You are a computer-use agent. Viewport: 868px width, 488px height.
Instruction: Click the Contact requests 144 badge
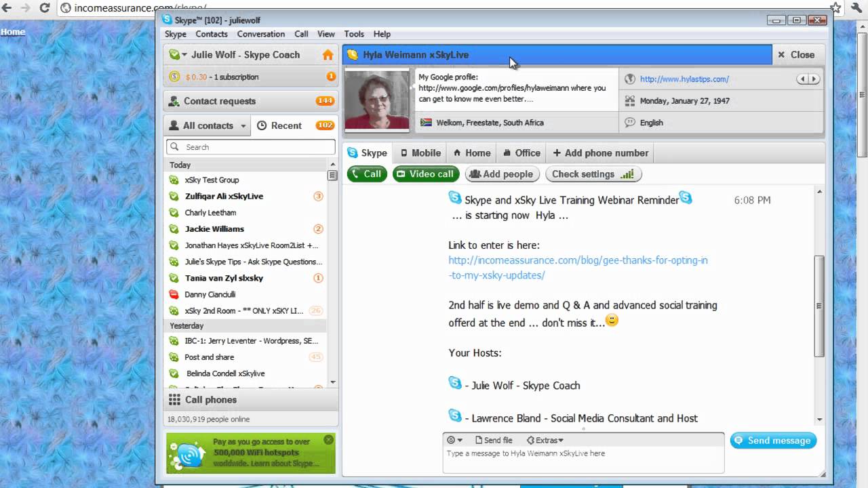pyautogui.click(x=325, y=101)
